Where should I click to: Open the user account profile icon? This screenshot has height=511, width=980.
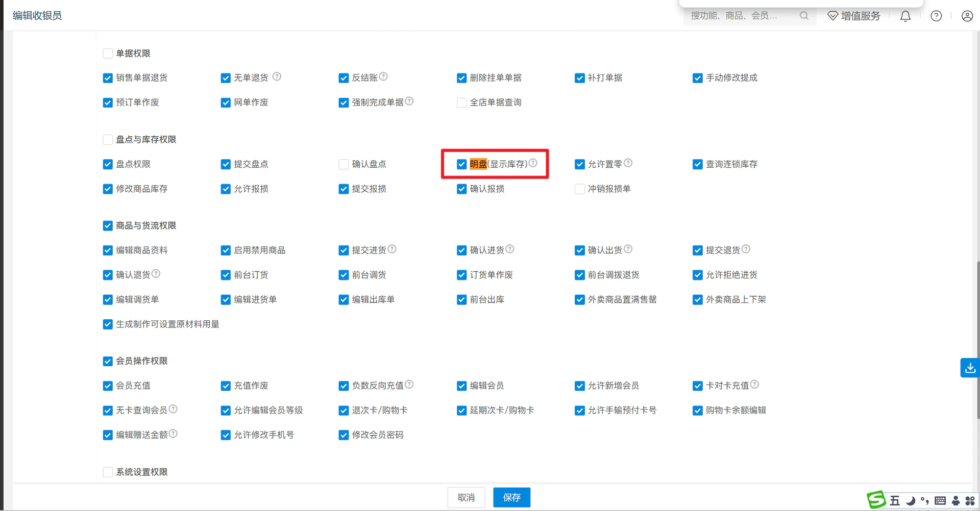967,16
